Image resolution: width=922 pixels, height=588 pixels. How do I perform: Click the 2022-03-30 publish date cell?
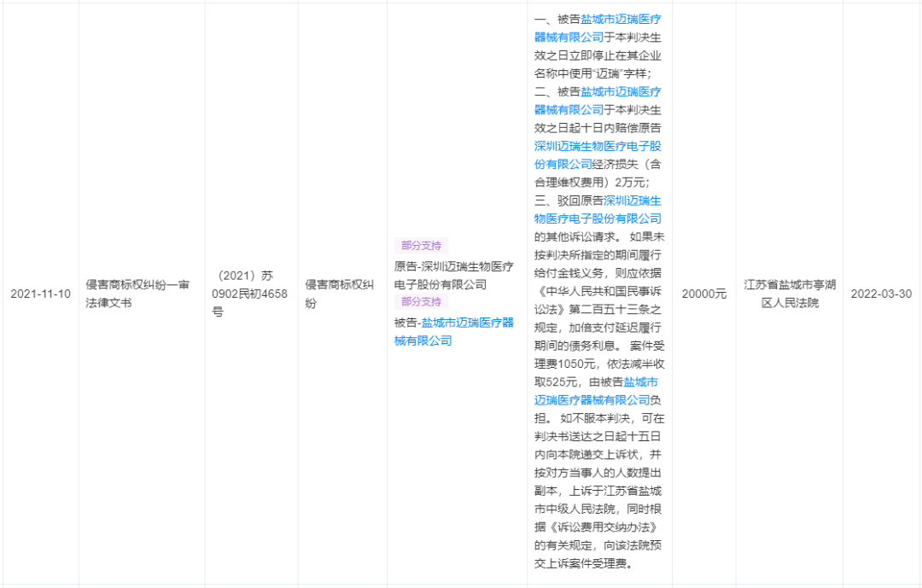pos(881,294)
